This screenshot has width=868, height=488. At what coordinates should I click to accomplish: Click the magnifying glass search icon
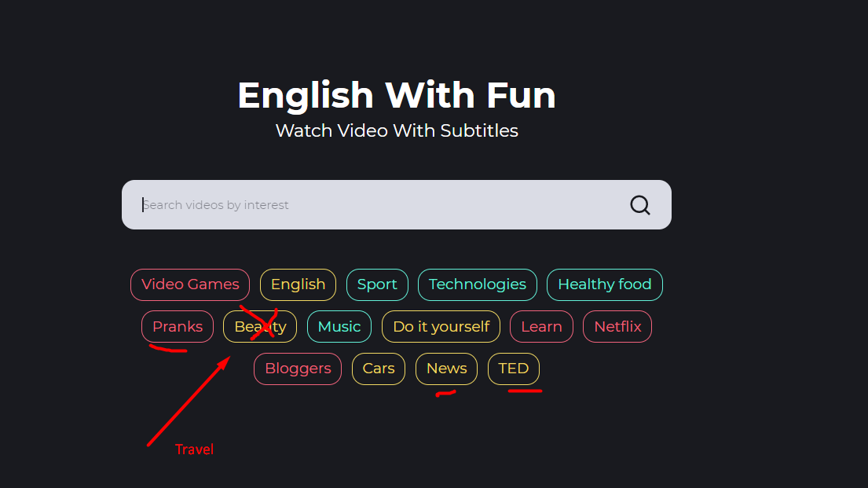(x=640, y=205)
